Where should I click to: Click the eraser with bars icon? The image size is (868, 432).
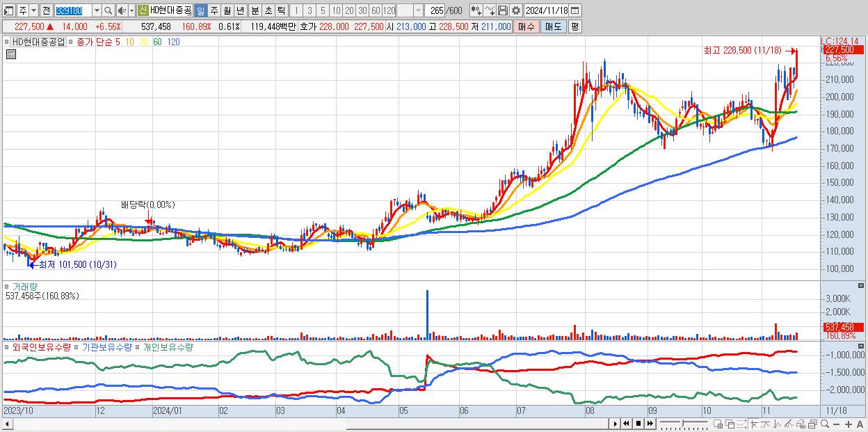click(801, 424)
